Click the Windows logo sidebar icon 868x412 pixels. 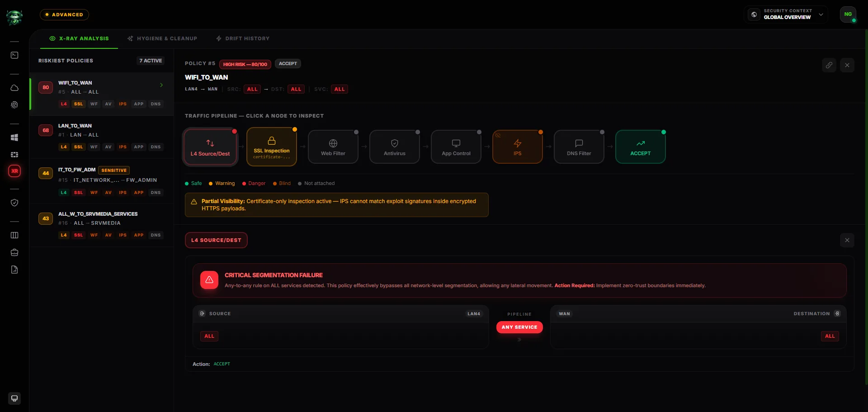[x=14, y=137]
